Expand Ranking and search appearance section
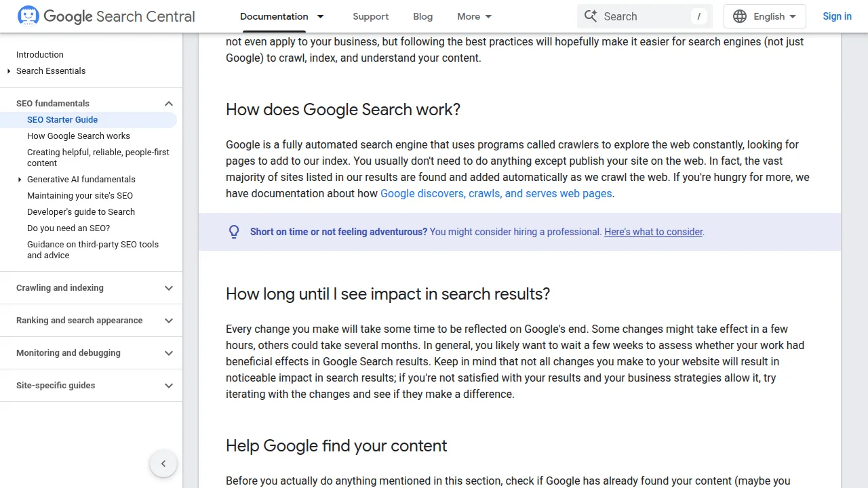The image size is (868, 488). (x=169, y=320)
